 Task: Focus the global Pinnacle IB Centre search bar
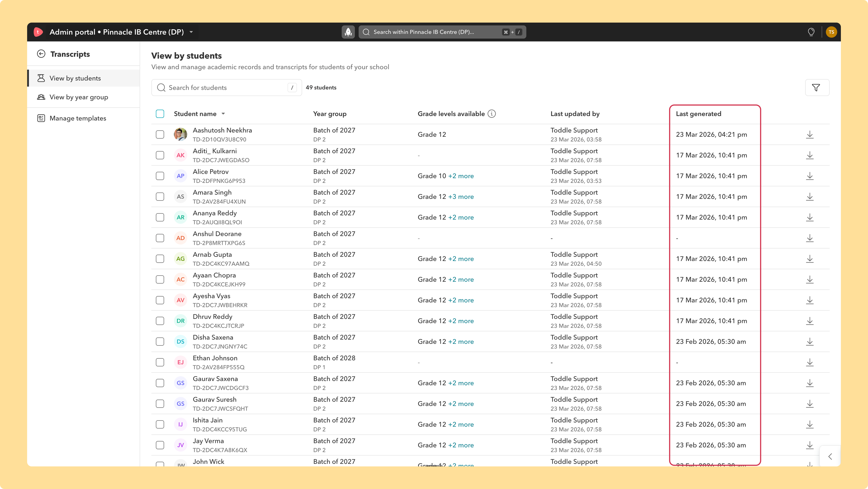(442, 32)
